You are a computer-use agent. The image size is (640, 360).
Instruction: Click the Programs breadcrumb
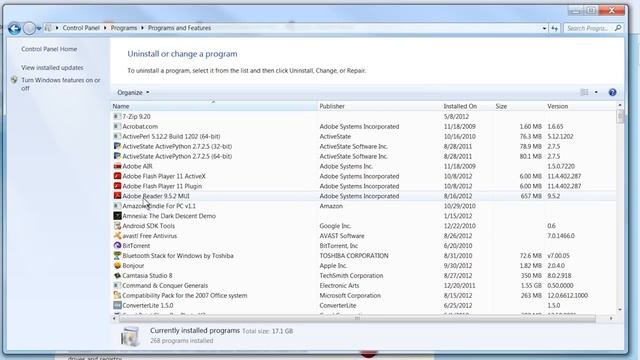click(x=124, y=28)
